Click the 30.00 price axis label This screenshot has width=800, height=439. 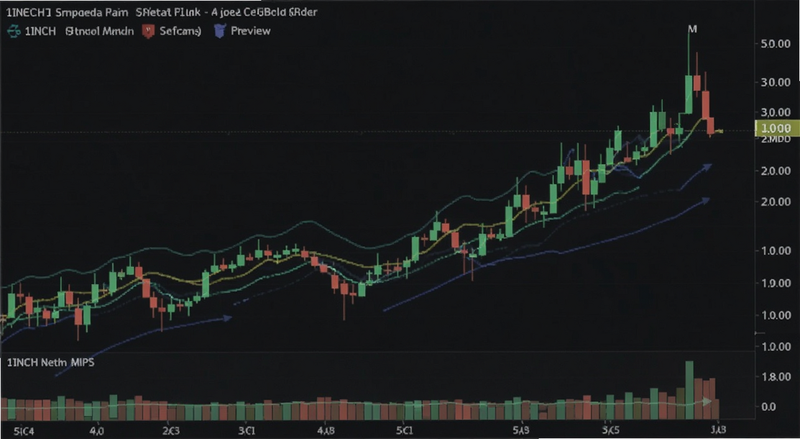point(776,82)
